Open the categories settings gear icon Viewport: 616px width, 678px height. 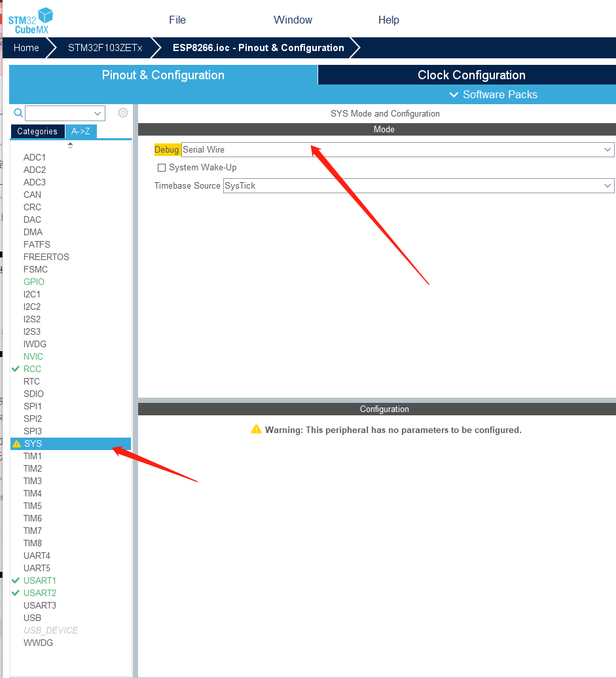tap(123, 113)
